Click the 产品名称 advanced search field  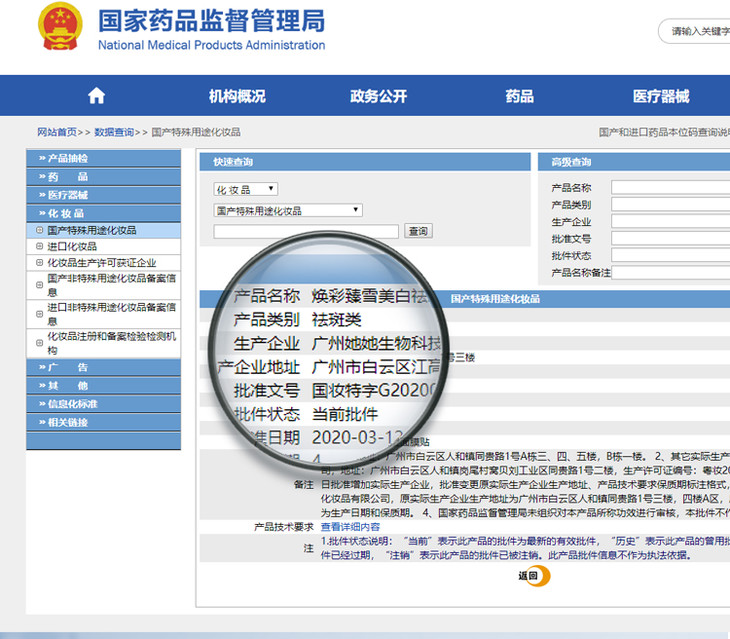[670, 187]
